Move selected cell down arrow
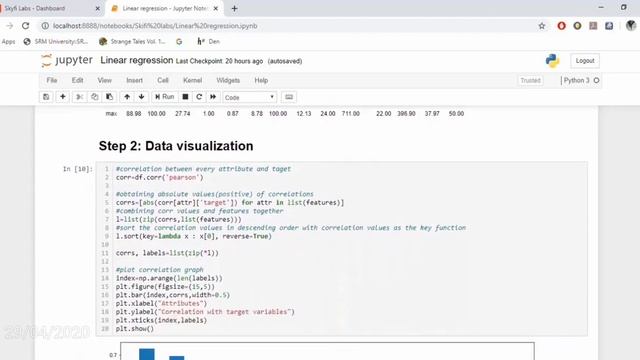The height and width of the screenshot is (360, 640). point(142,97)
